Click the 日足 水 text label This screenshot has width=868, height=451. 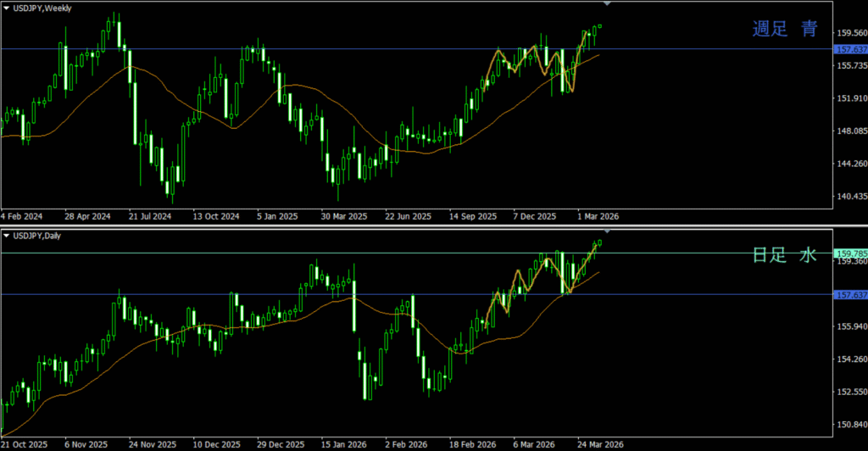coord(785,254)
